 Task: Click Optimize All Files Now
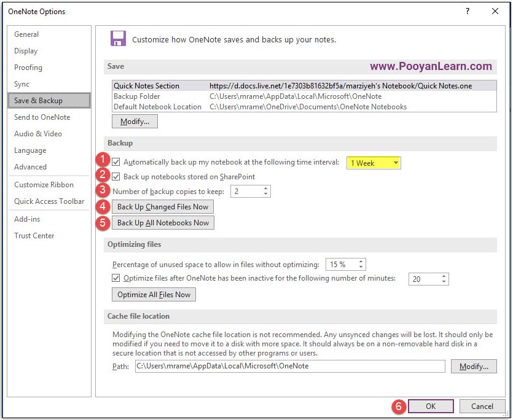point(154,294)
